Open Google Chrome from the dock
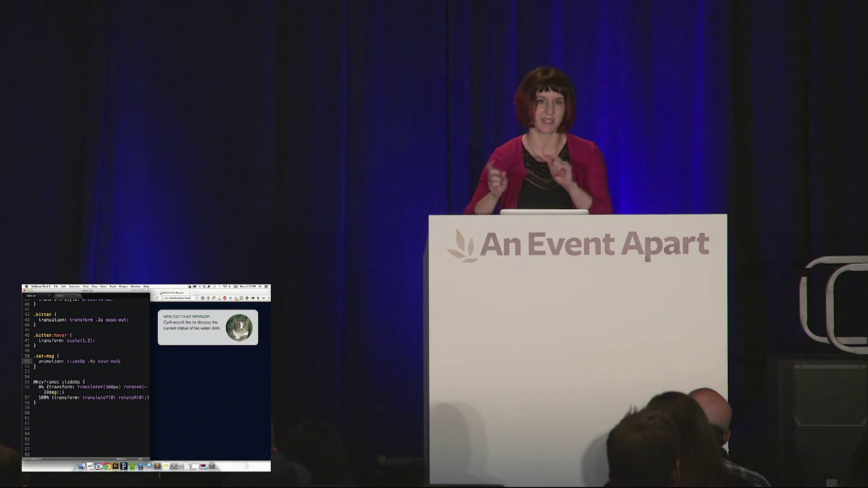Image resolution: width=868 pixels, height=488 pixels. point(107,466)
